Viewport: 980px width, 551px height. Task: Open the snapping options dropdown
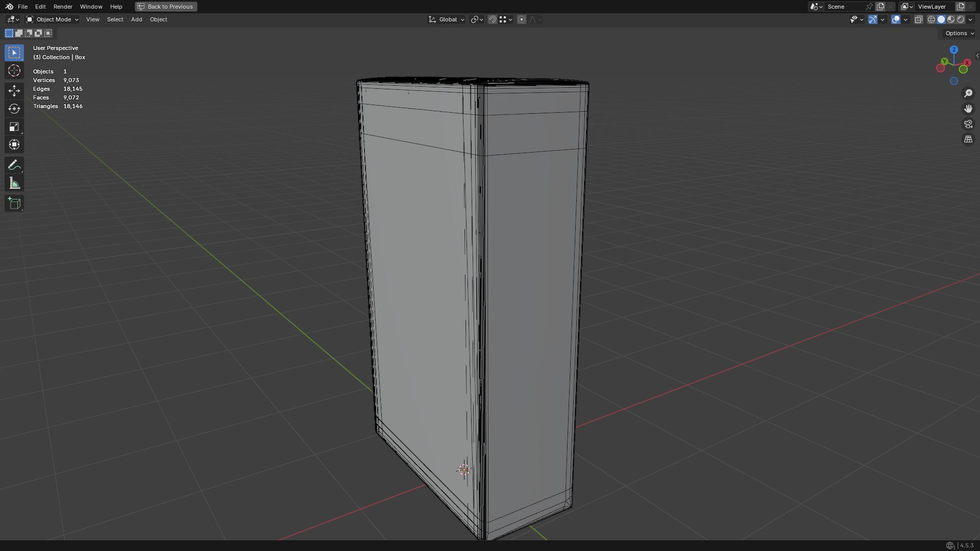tap(506, 19)
